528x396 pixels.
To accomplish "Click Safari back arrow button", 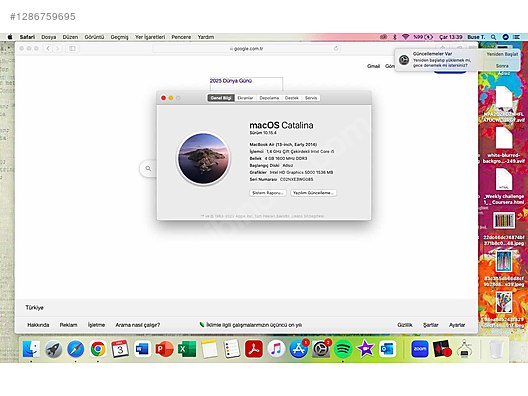I will pyautogui.click(x=48, y=48).
